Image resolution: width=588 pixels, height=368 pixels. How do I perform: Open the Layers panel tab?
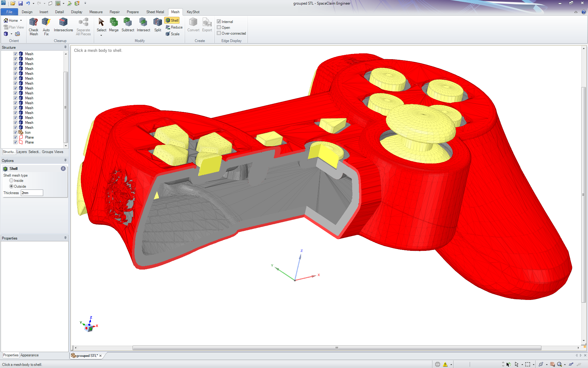[21, 152]
